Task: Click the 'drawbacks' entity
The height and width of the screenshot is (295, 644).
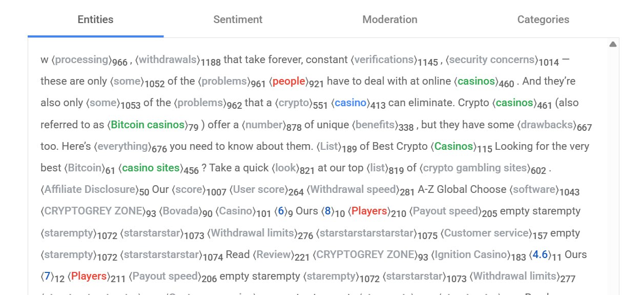Action: [x=547, y=125]
